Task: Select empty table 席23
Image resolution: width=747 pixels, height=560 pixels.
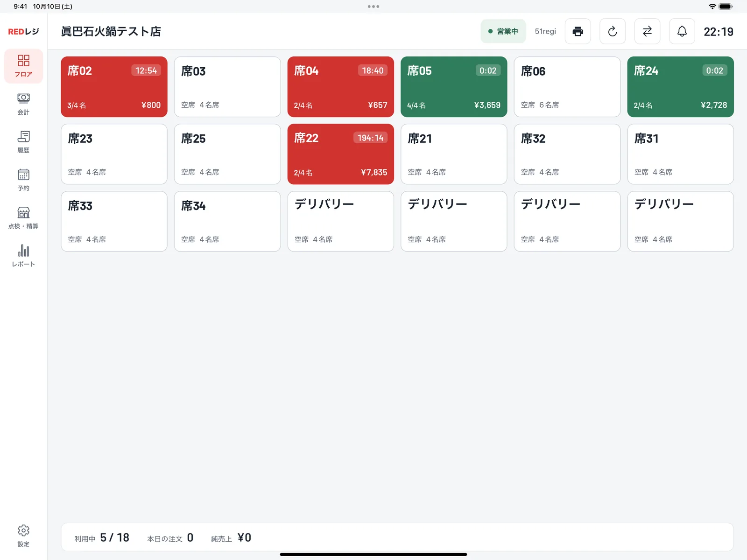Action: [114, 154]
